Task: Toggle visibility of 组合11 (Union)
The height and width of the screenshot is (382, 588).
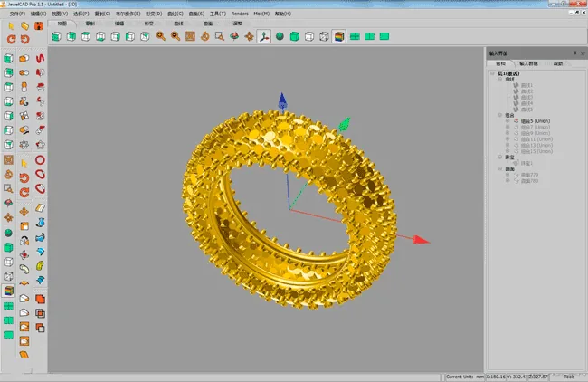Action: pyautogui.click(x=507, y=138)
